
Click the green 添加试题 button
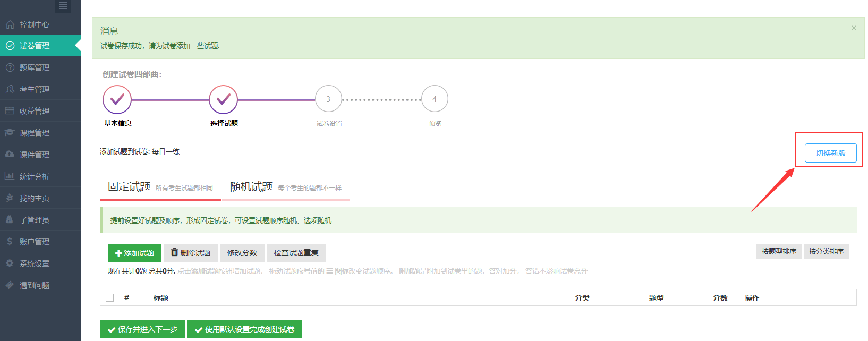point(134,253)
